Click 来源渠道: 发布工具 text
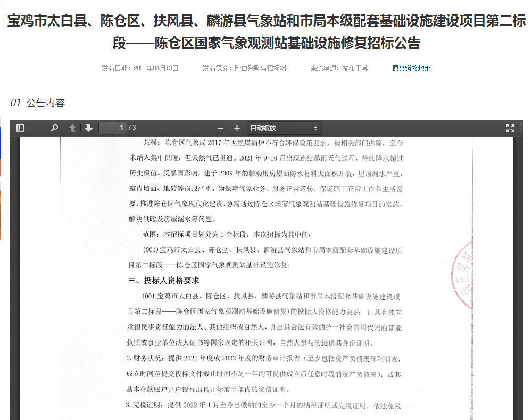 339,68
